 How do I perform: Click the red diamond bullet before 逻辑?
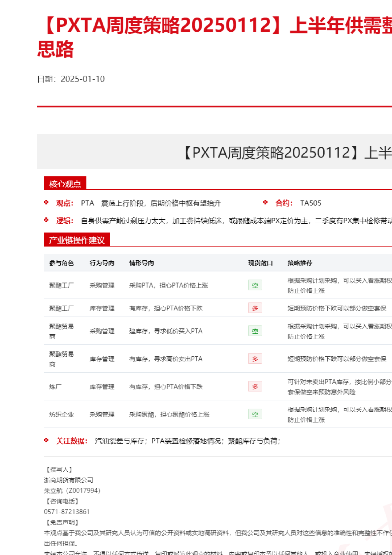(46, 220)
